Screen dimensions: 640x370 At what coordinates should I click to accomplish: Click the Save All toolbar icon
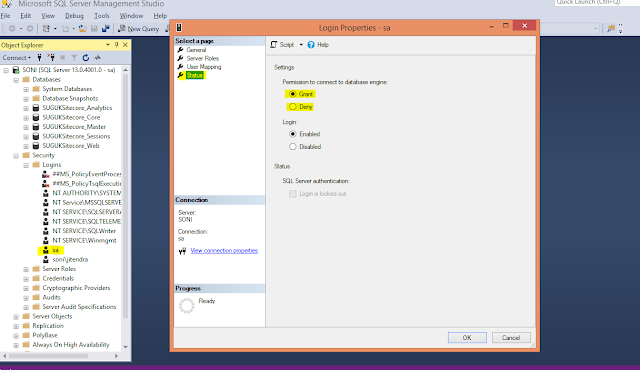click(106, 29)
